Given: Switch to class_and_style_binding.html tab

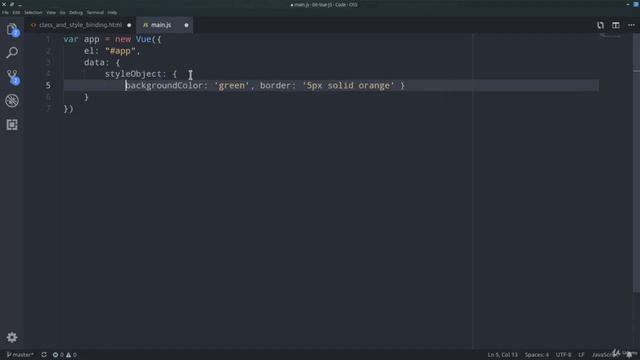Looking at the screenshot, I should [x=81, y=25].
